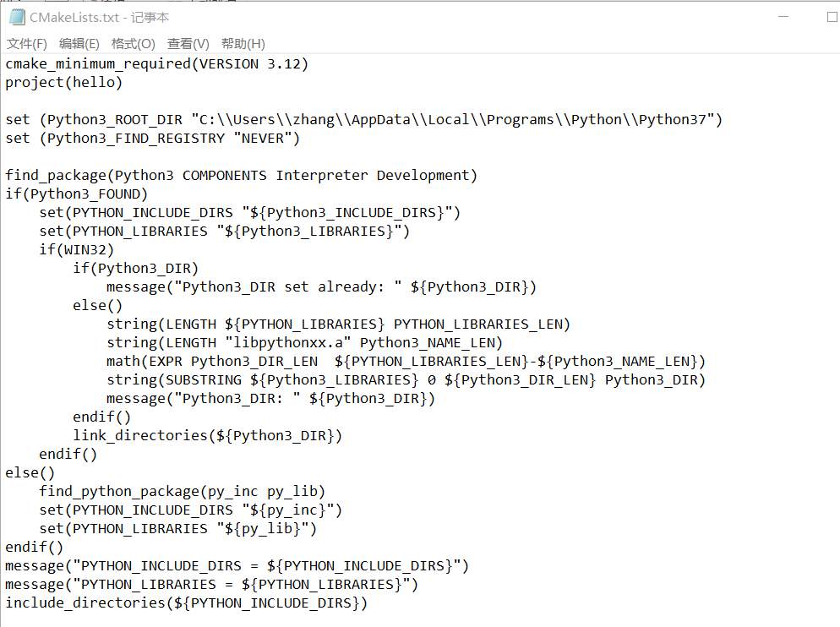840x627 pixels.
Task: Click in the Python3_ROOT_DIR path line
Action: (x=363, y=120)
